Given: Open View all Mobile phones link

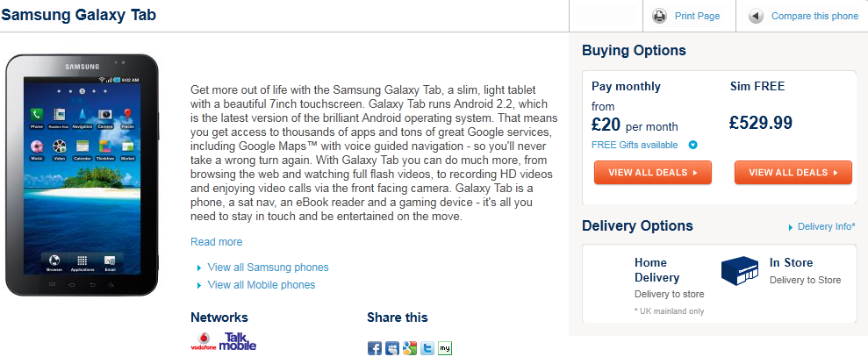Looking at the screenshot, I should (x=261, y=285).
